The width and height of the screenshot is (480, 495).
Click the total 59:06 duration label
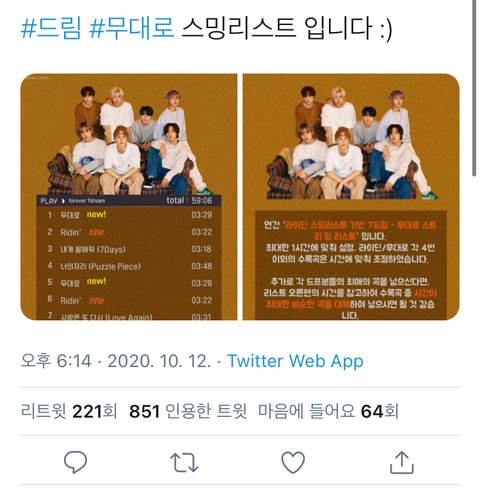click(189, 200)
